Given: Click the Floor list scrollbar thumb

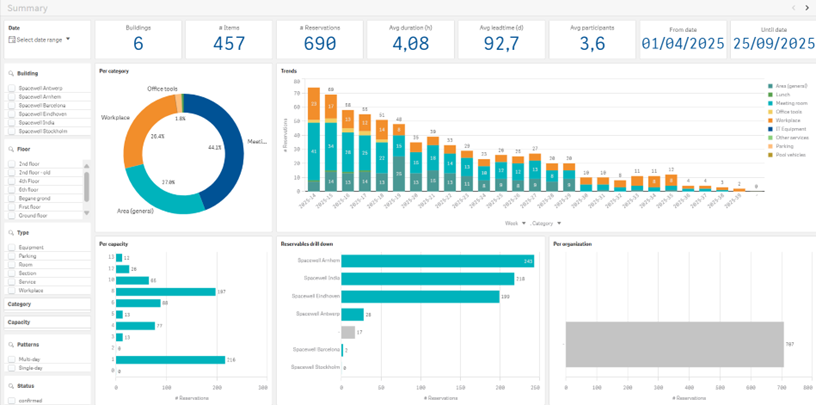Looking at the screenshot, I should point(86,186).
